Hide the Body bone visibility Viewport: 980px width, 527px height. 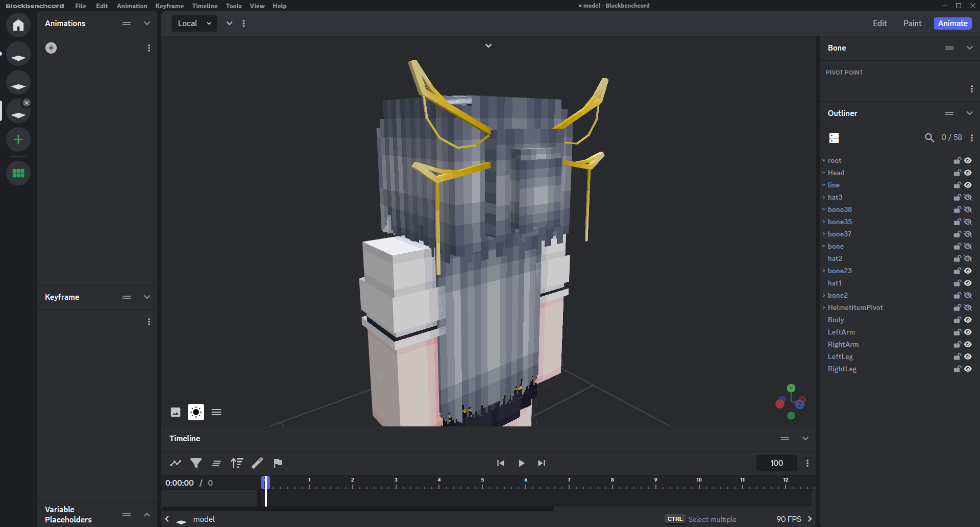point(968,320)
